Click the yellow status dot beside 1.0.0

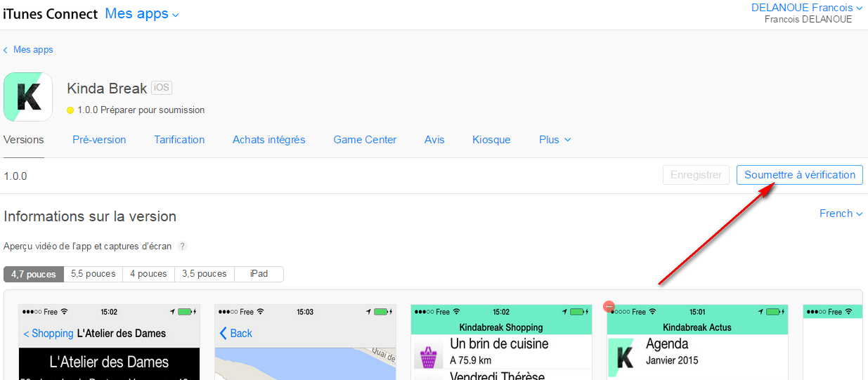click(70, 110)
